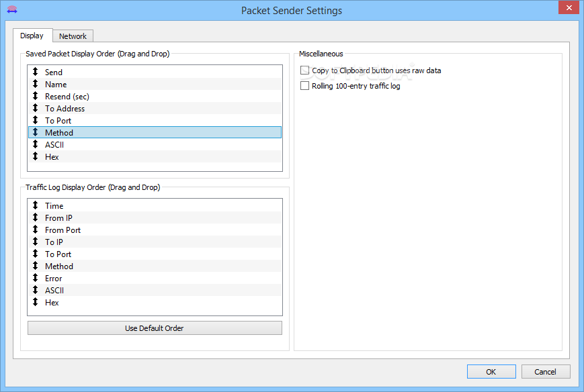Select the Display tab
584x392 pixels.
pos(32,36)
